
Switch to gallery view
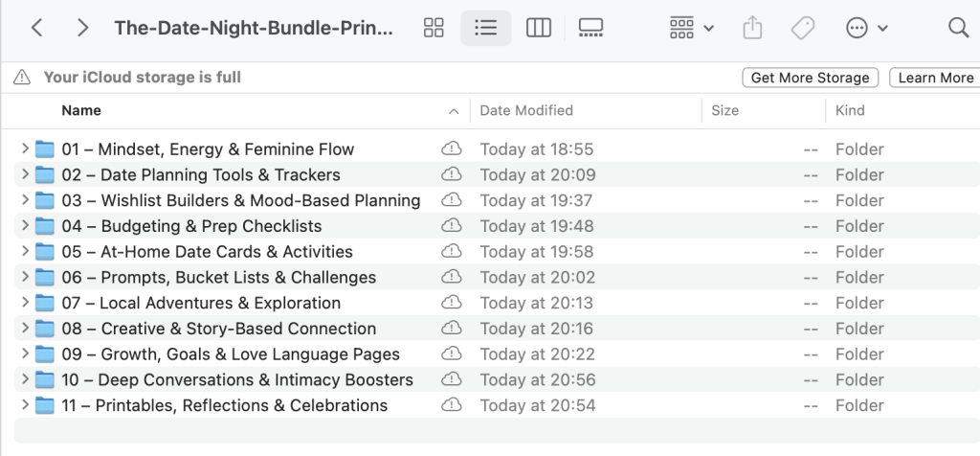pos(591,28)
